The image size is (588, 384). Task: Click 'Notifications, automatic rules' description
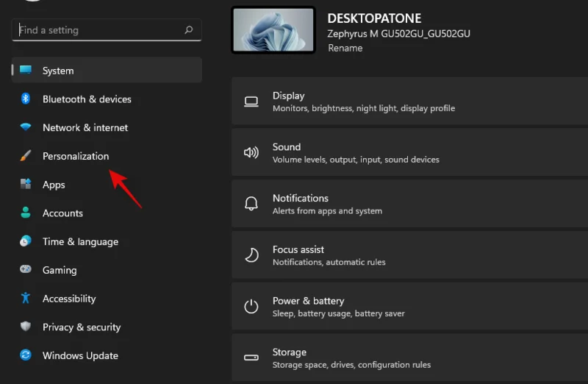[329, 262]
